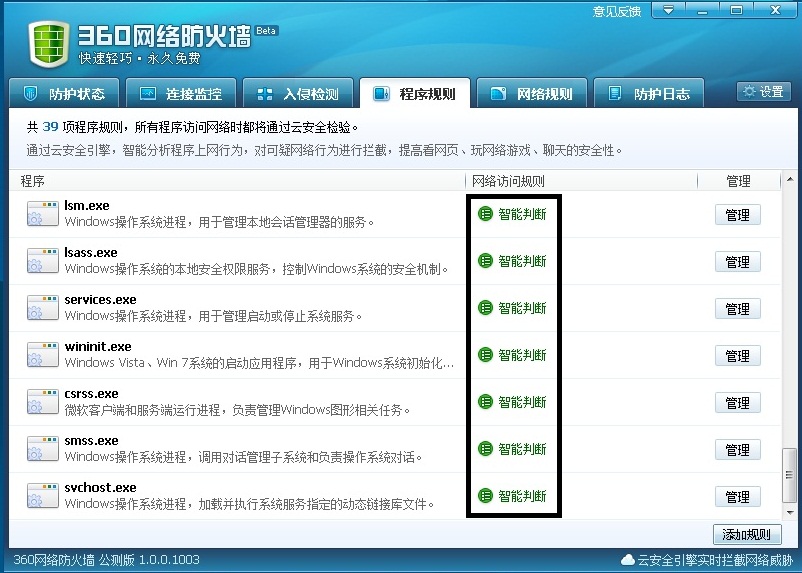Image resolution: width=802 pixels, height=573 pixels.
Task: Click the 公测版 1.0.0.1003 version text
Action: (149, 560)
